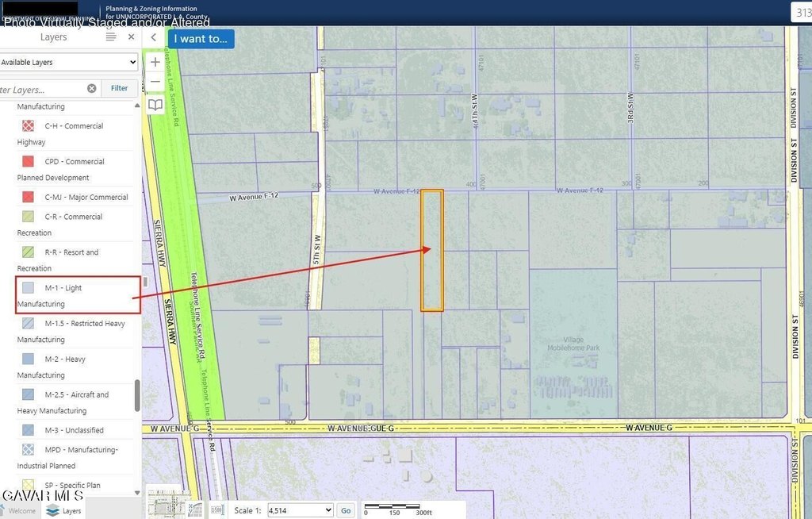Click the Layers list scrollbar thumb
The image size is (812, 519).
pos(137,395)
